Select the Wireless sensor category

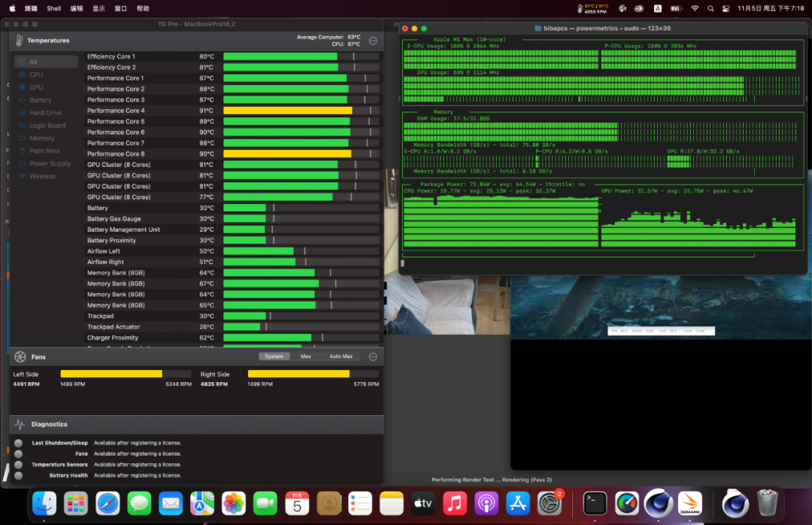(42, 176)
